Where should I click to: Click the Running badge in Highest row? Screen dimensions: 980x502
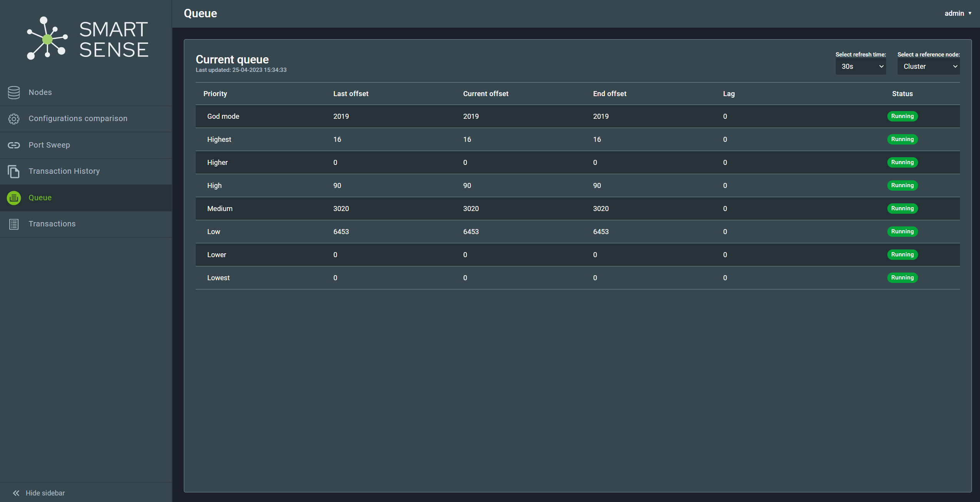coord(902,140)
